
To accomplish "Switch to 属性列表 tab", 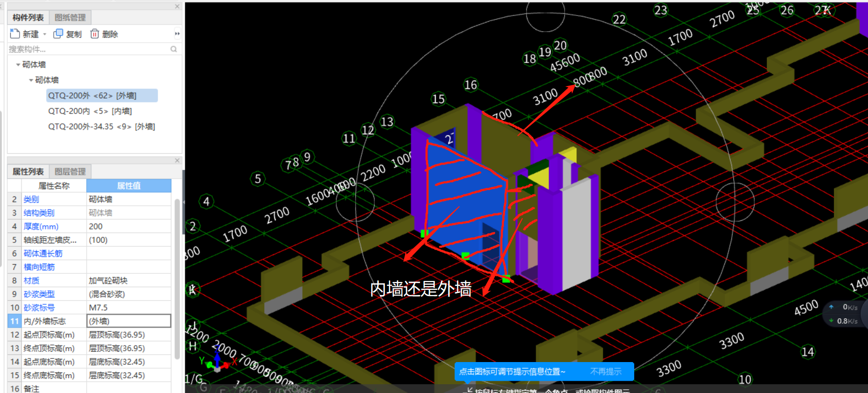I will tap(28, 171).
